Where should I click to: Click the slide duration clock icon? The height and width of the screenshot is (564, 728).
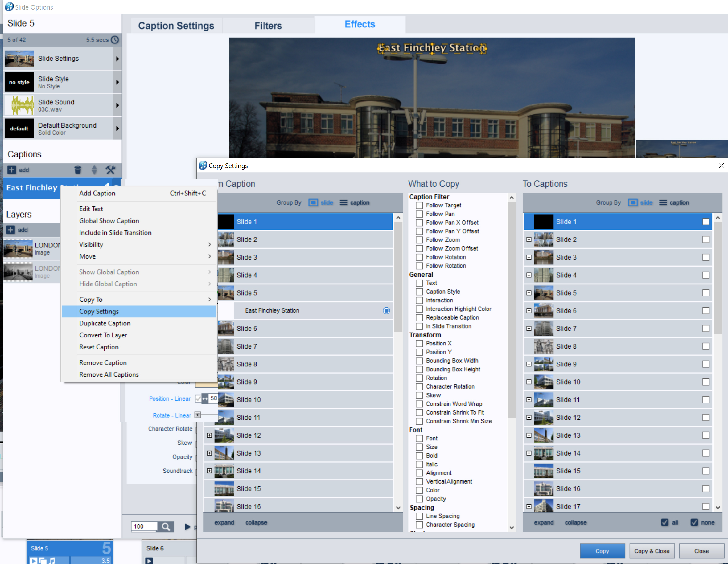coord(115,40)
